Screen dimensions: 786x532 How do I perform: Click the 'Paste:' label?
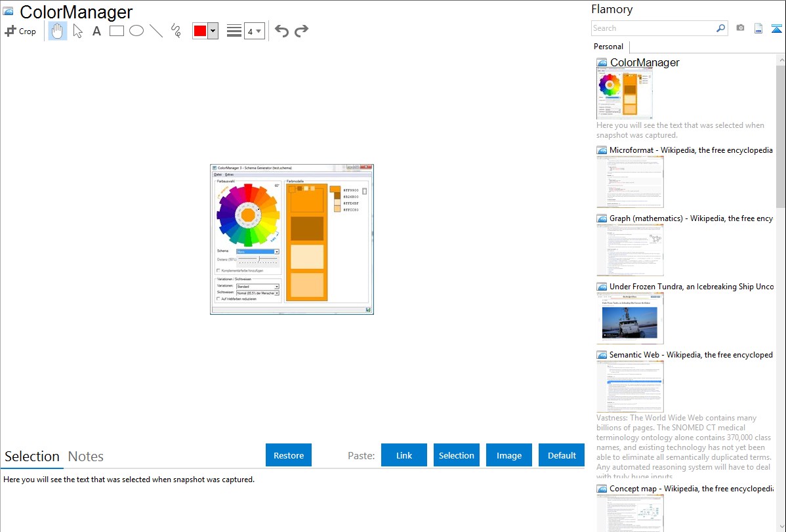tap(361, 456)
